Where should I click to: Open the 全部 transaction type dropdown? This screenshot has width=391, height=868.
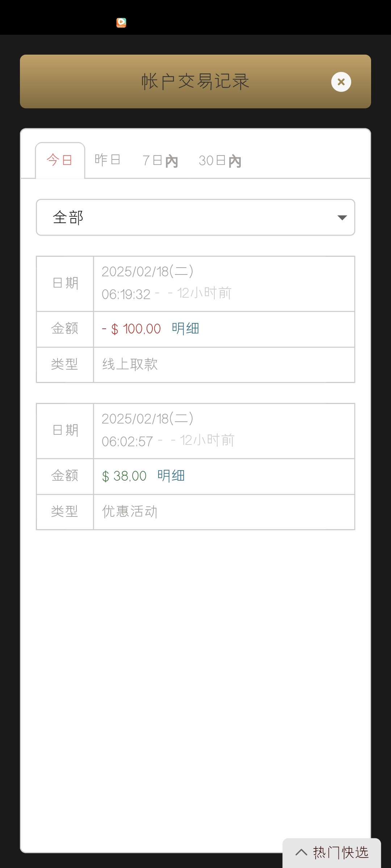coord(195,217)
